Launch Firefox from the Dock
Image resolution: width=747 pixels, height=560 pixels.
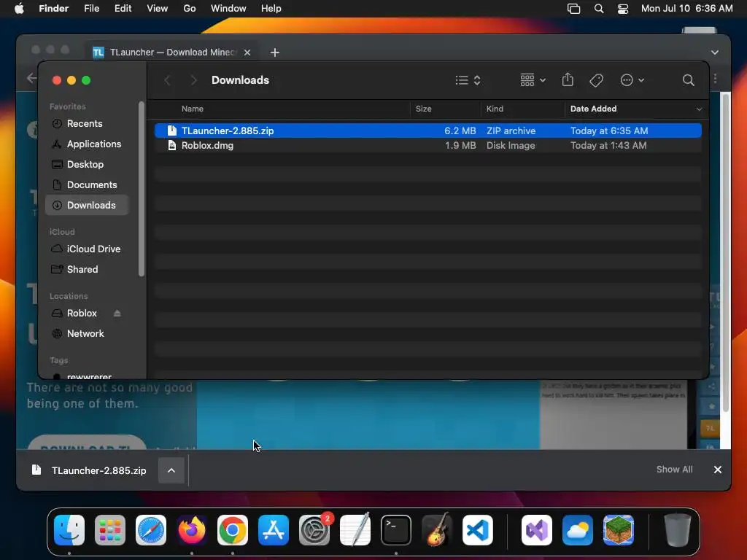pos(192,530)
